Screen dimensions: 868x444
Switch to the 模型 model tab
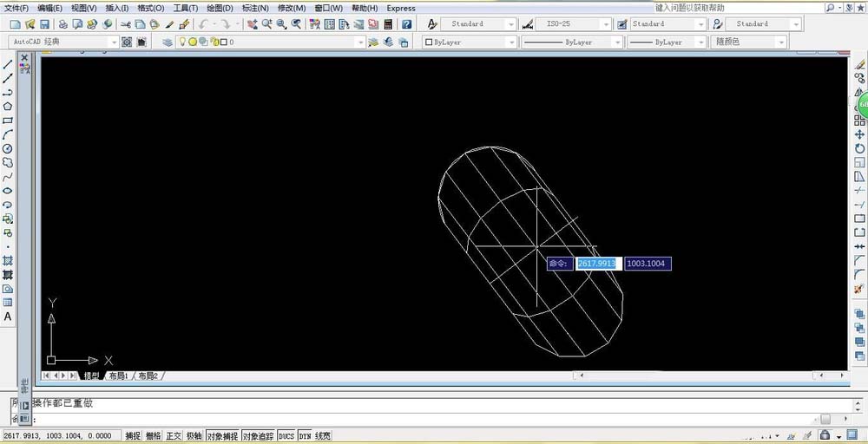tap(92, 376)
